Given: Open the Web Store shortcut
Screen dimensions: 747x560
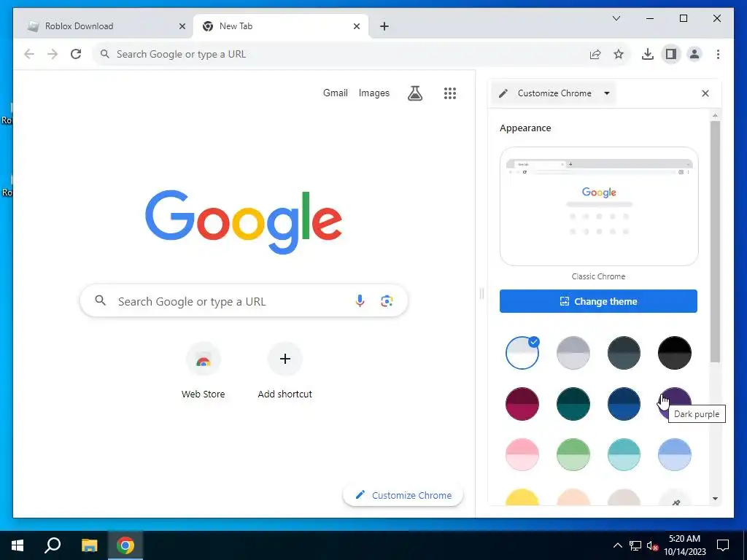Looking at the screenshot, I should pos(203,370).
